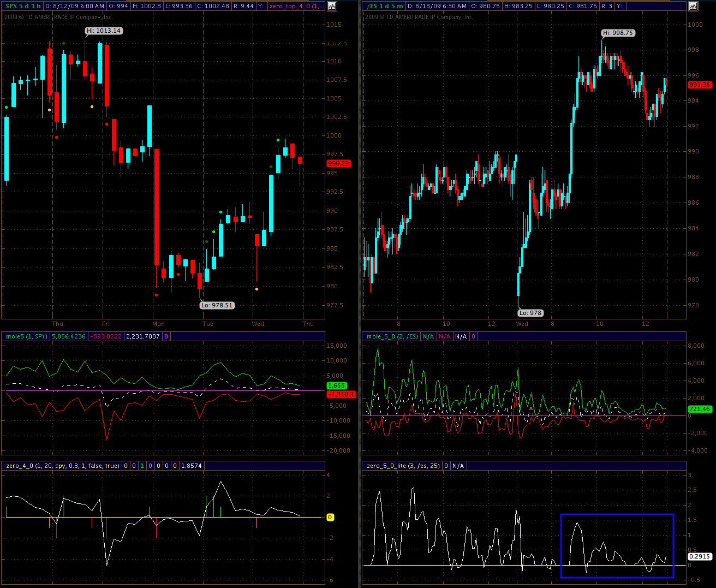
Task: Click the white 0.2915 zero_5_0_lite value tag
Action: click(x=700, y=556)
